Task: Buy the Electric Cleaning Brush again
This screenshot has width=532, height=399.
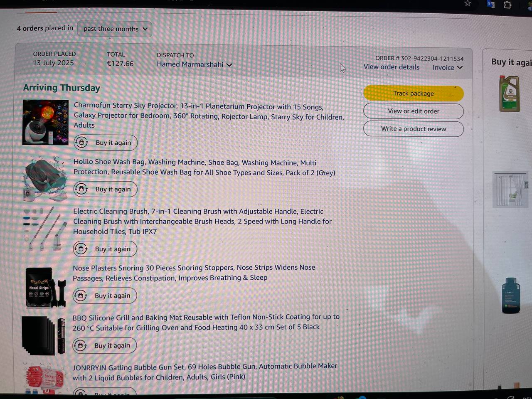Action: coord(105,249)
